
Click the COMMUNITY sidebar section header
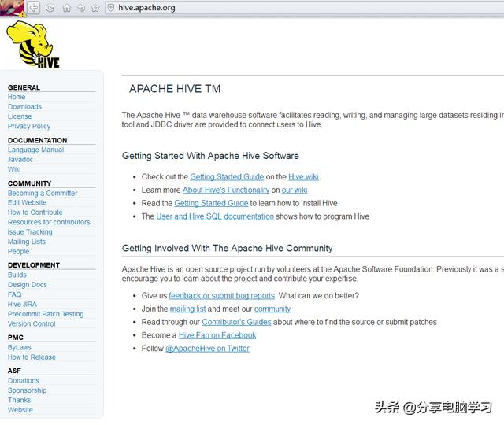tap(30, 183)
